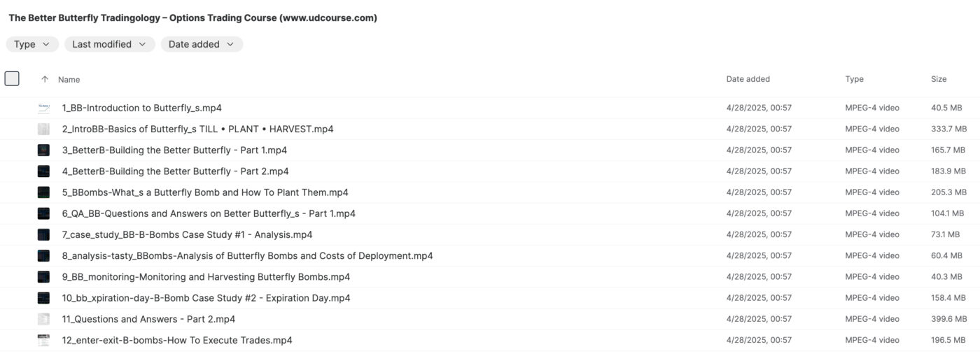Click the file icon beside 3_BetterB-Building the Better Butterfly Part 1
The width and height of the screenshot is (980, 361).
(44, 150)
